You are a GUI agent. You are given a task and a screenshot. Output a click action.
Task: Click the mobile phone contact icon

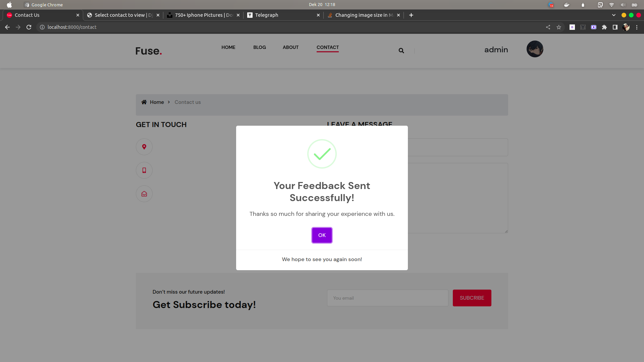tap(144, 170)
